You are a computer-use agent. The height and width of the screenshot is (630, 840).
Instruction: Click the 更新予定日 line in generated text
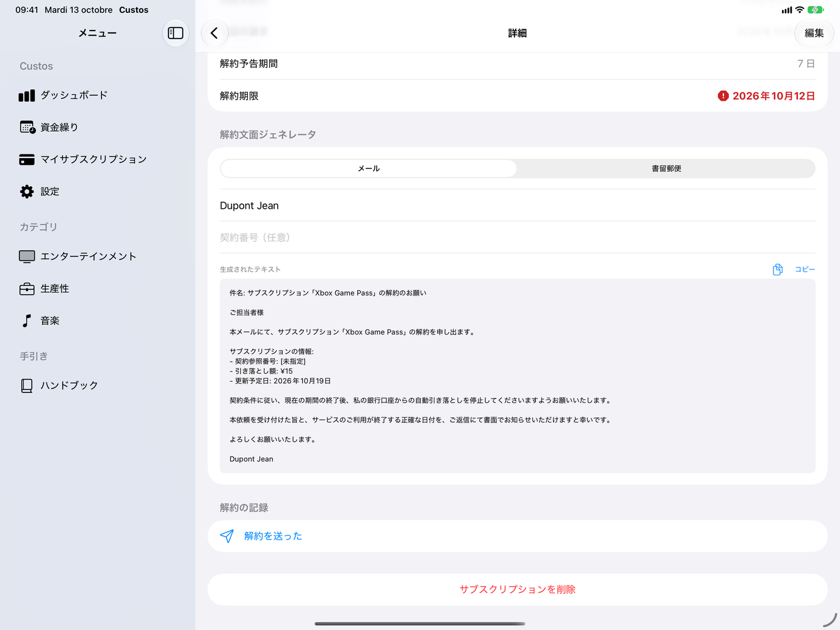click(x=280, y=381)
